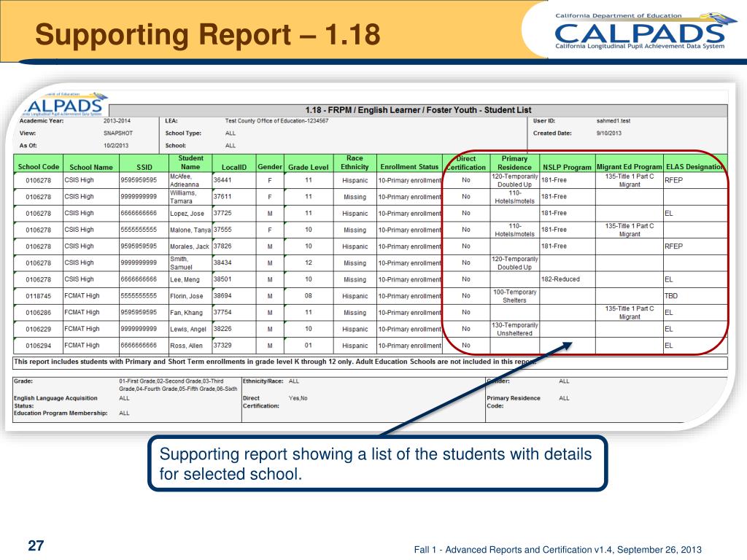Click grade level cell 12 for Smith

click(x=309, y=262)
